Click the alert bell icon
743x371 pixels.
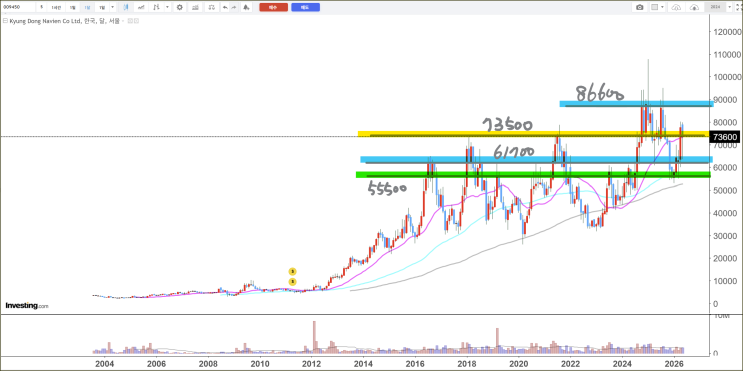click(246, 7)
